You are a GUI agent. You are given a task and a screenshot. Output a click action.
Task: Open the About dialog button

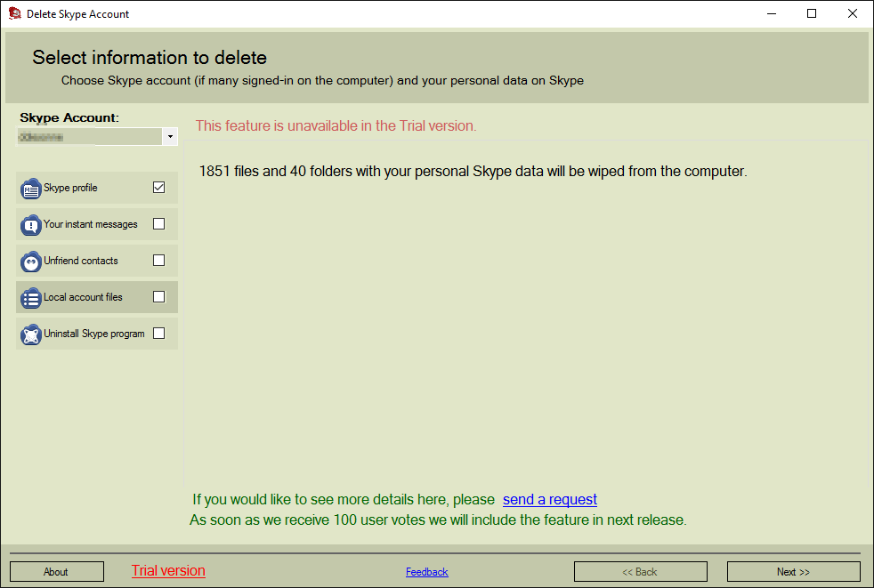pos(57,572)
